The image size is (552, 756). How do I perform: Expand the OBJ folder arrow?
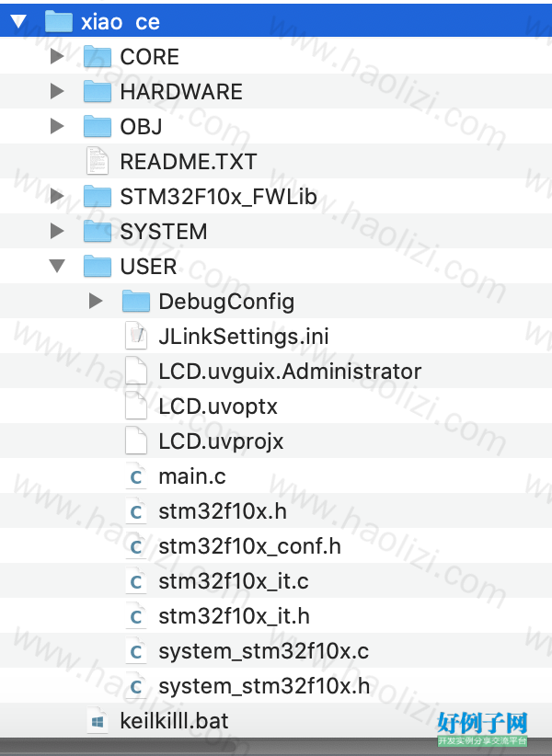(x=57, y=126)
